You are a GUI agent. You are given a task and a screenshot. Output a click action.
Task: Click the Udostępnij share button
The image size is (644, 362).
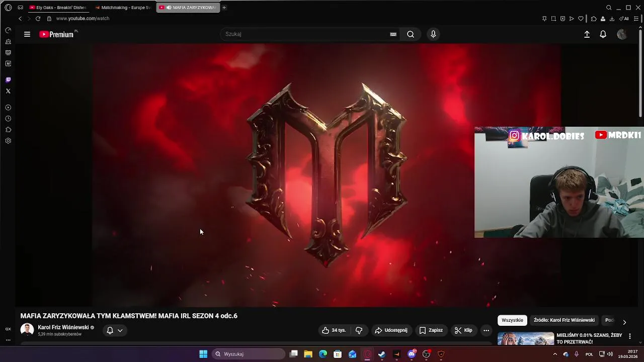391,330
